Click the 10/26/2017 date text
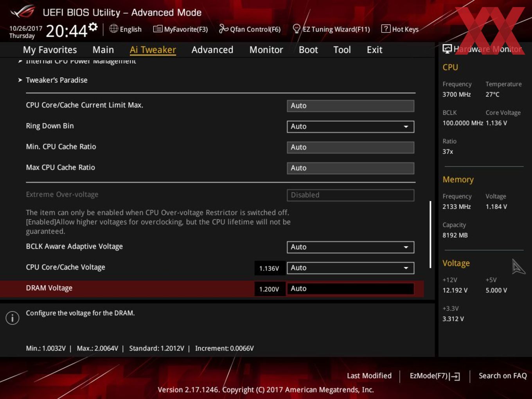This screenshot has height=399, width=532. tap(26, 28)
